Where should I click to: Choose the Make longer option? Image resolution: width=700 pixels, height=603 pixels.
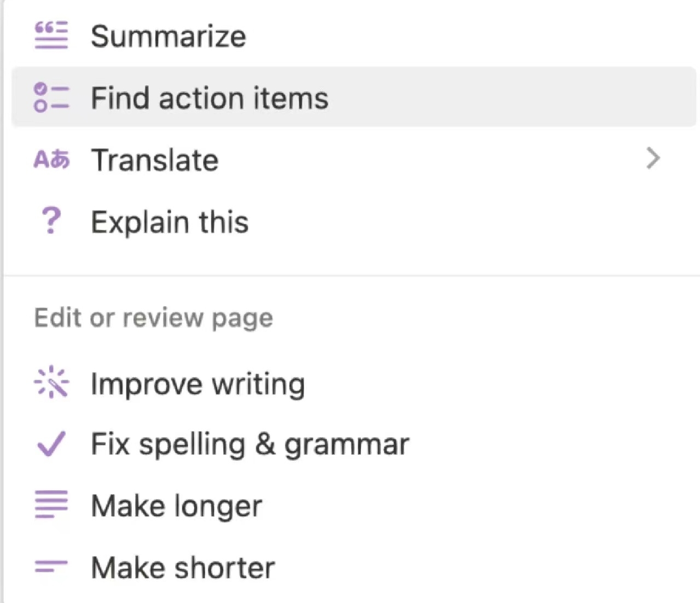(177, 506)
